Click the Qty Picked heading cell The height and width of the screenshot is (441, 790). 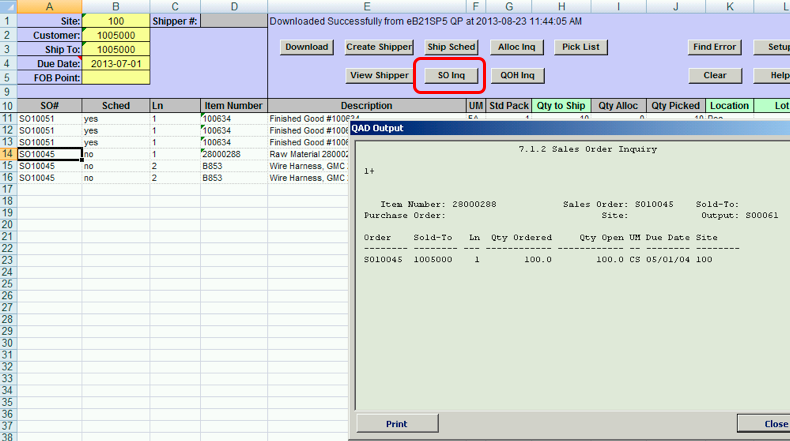(x=676, y=106)
